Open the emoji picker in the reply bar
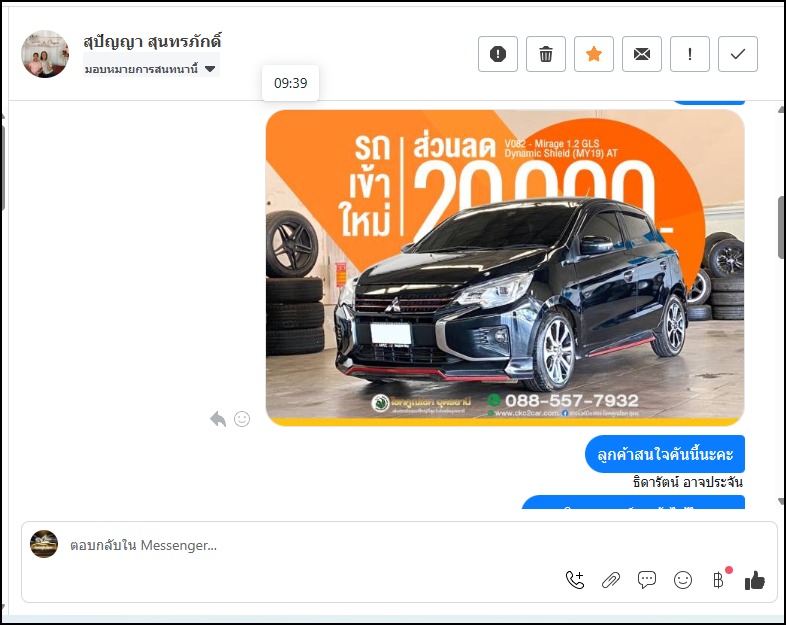Screen dimensions: 786x625 coord(683,580)
